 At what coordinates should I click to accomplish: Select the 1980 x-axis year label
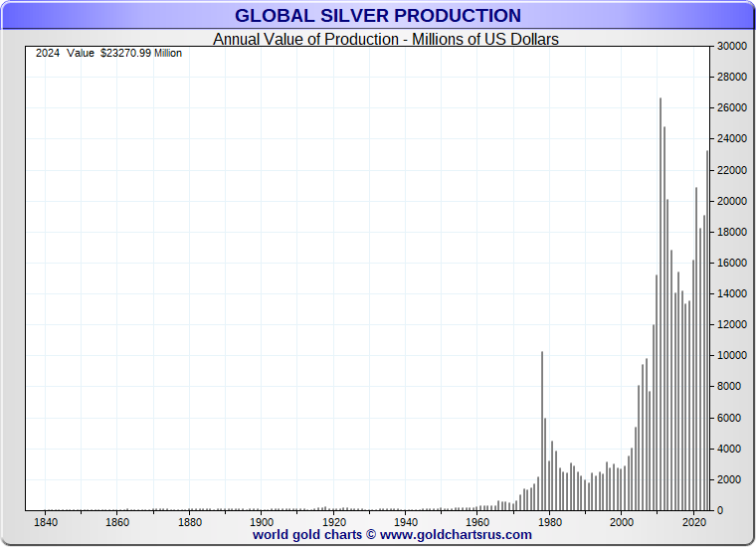[549, 522]
